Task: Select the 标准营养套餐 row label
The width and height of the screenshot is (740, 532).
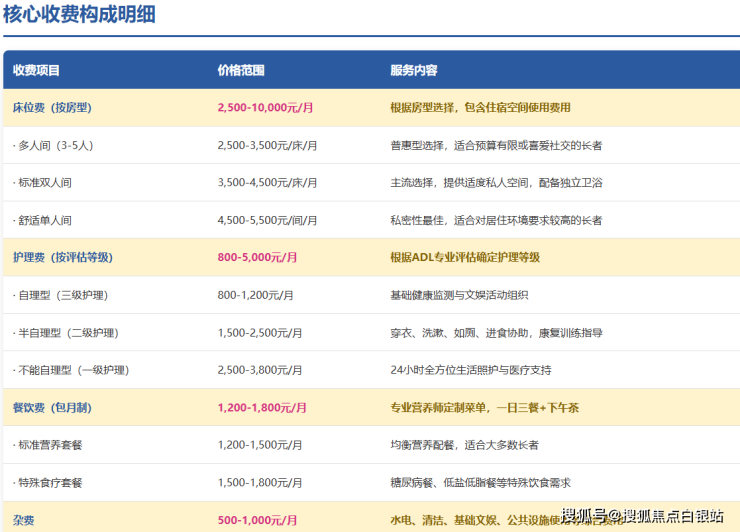Action: tap(48, 445)
